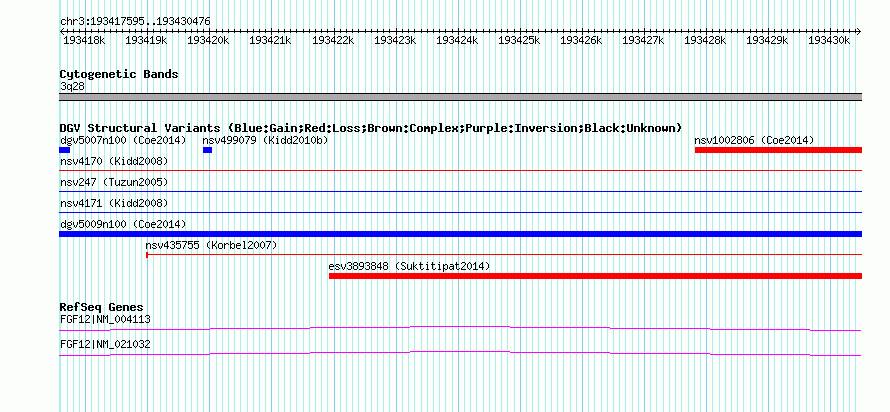Screen dimensions: 890x412
Task: Click the dgv5007n100 (Coe2014) variant label
Action: (x=123, y=140)
